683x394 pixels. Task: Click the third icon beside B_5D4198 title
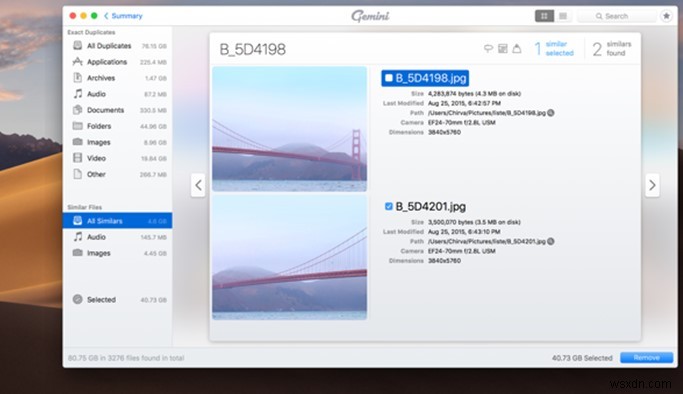(517, 48)
